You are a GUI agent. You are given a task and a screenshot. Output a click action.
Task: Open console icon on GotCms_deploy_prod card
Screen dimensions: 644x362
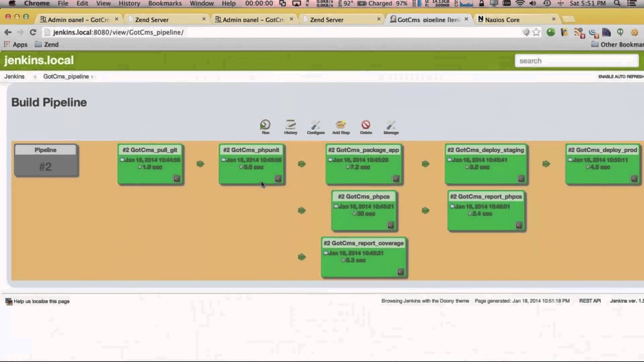pos(634,178)
